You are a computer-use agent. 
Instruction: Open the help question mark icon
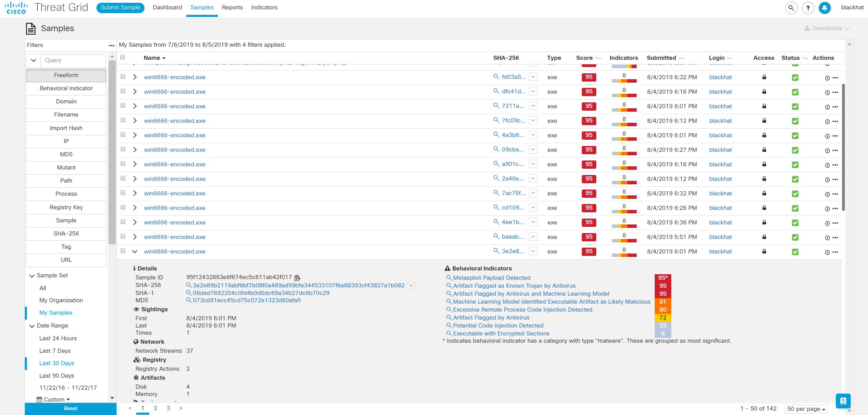808,8
